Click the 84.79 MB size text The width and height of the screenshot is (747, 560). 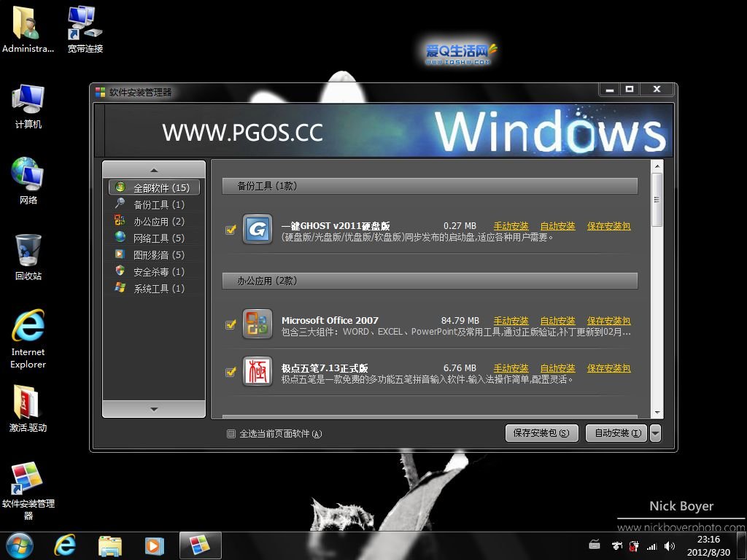[460, 321]
